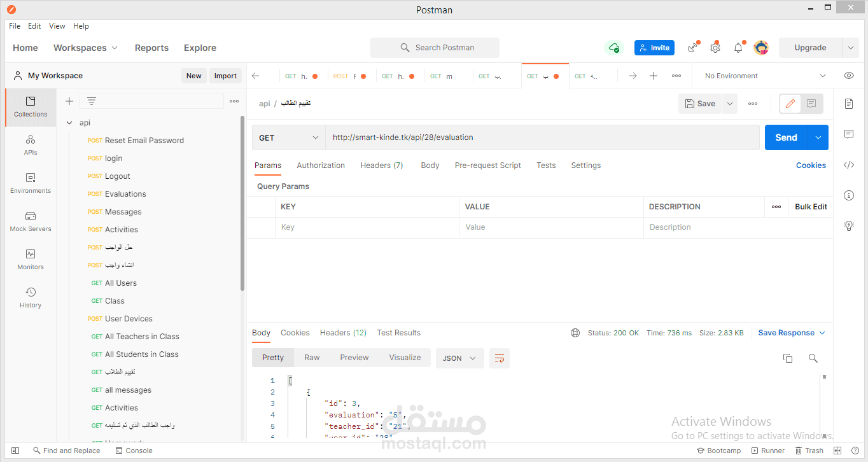Open the Edit menu
The image size is (868, 462).
coord(34,26)
